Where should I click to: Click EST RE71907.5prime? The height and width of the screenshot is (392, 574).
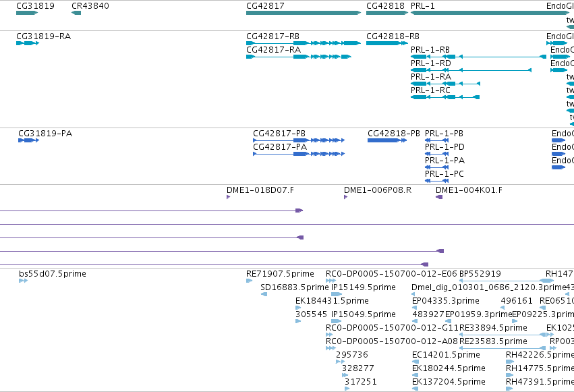(280, 274)
